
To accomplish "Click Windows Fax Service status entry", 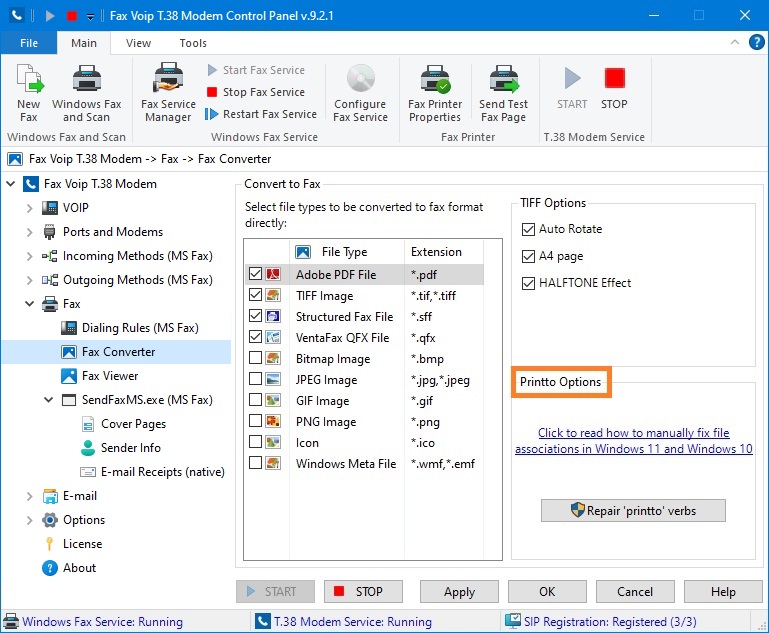I will pyautogui.click(x=93, y=622).
